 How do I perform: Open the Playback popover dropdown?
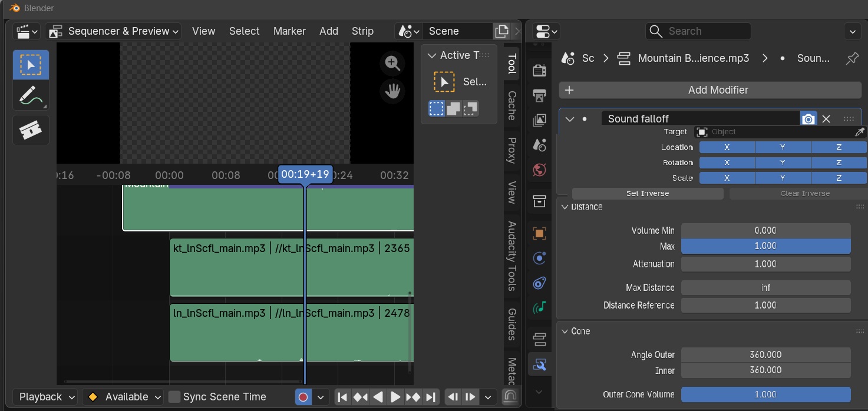[x=45, y=397]
